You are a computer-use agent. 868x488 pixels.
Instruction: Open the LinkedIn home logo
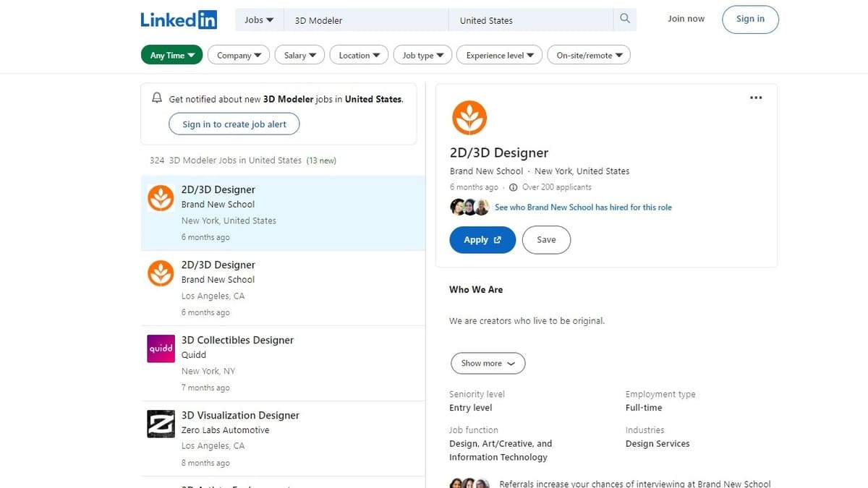(179, 20)
